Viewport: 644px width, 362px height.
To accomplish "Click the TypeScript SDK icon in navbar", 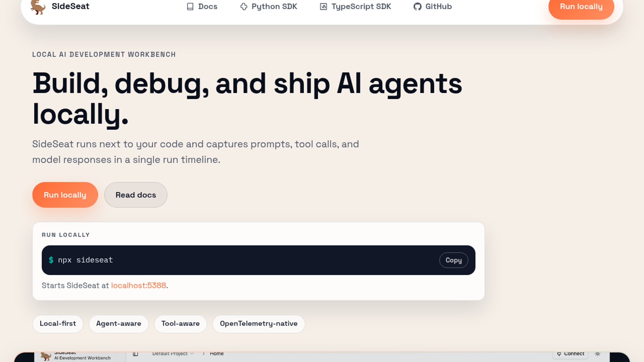I will click(x=323, y=7).
